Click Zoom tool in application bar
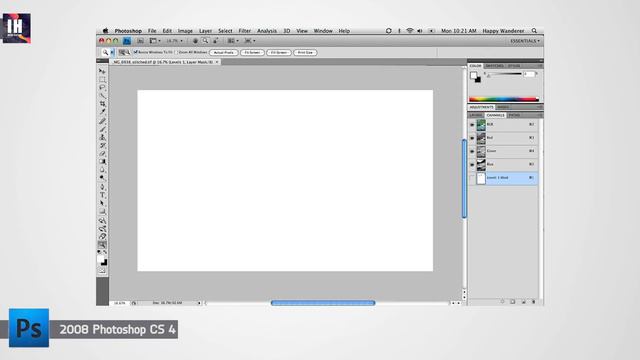This screenshot has width=640, height=360. (x=205, y=41)
